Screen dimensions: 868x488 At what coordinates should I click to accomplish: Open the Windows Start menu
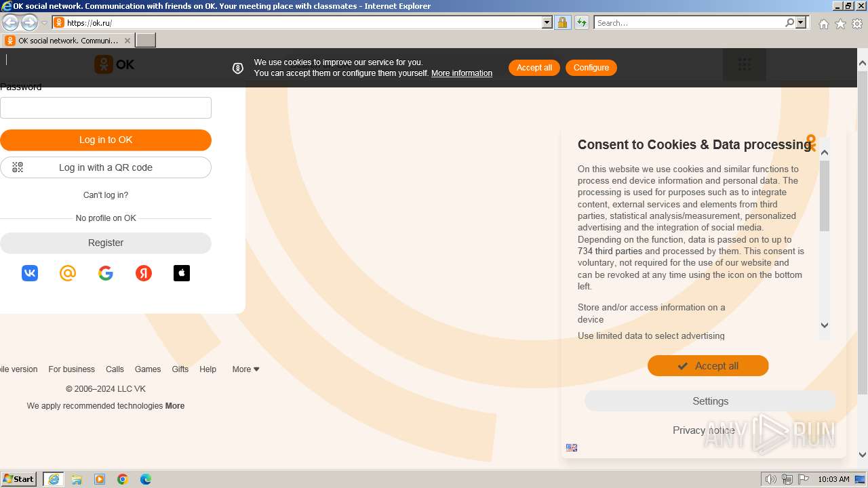18,479
